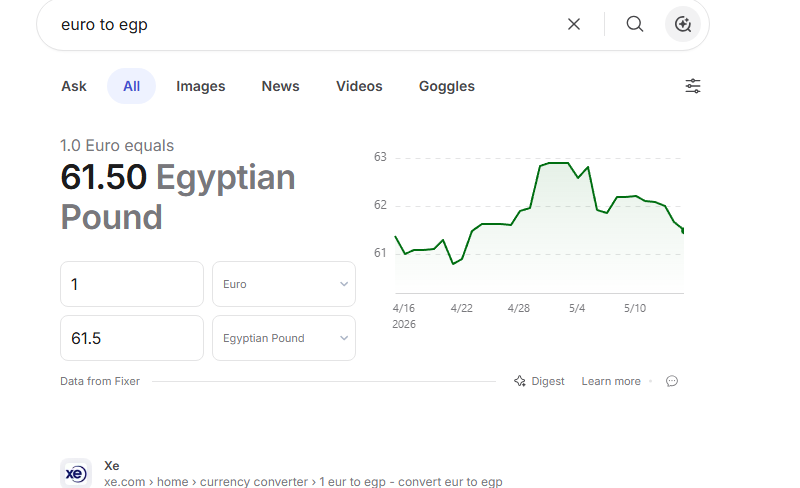800x488 pixels.
Task: Open search filter settings sliders icon
Action: point(692,86)
